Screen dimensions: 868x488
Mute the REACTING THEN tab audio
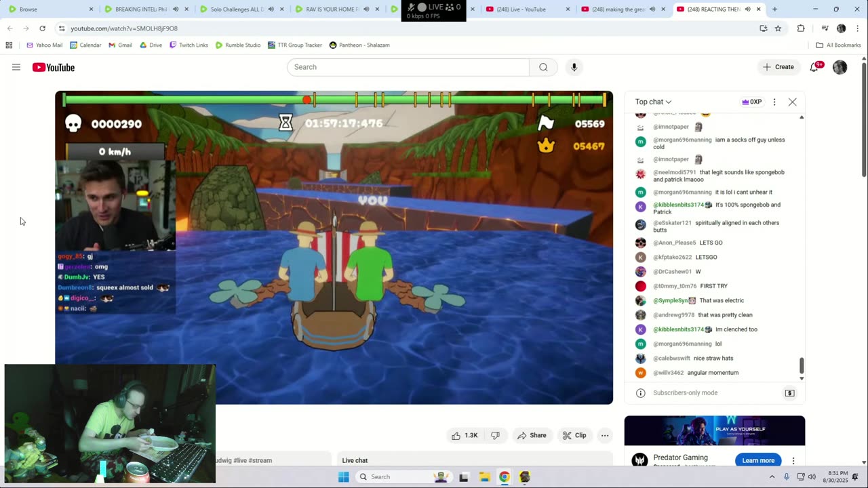(x=747, y=9)
